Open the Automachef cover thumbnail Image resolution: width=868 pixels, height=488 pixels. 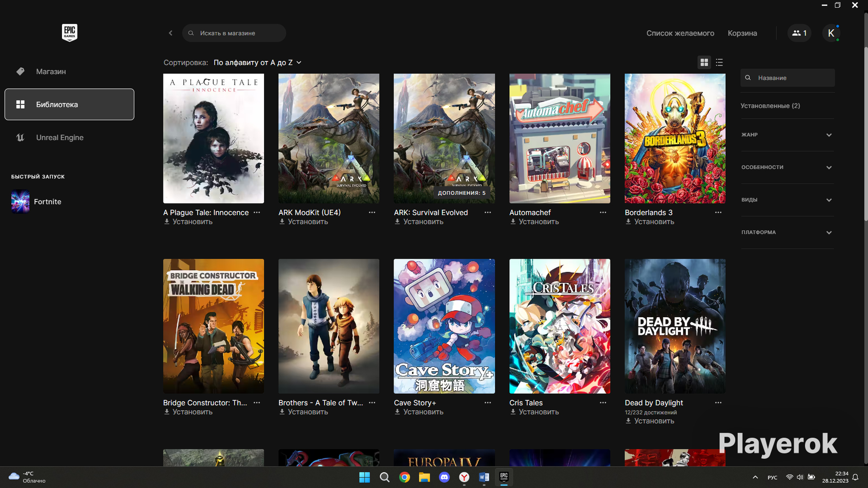pyautogui.click(x=559, y=139)
